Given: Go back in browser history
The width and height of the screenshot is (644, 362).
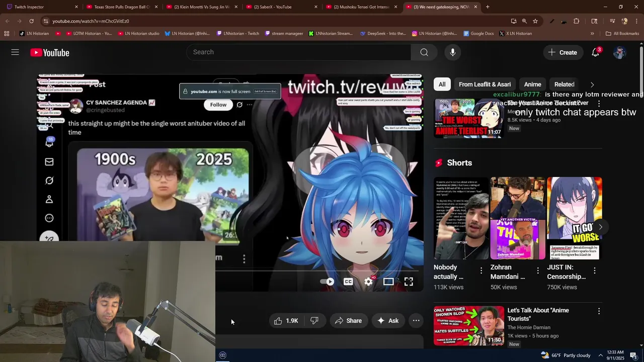Looking at the screenshot, I should point(7,21).
